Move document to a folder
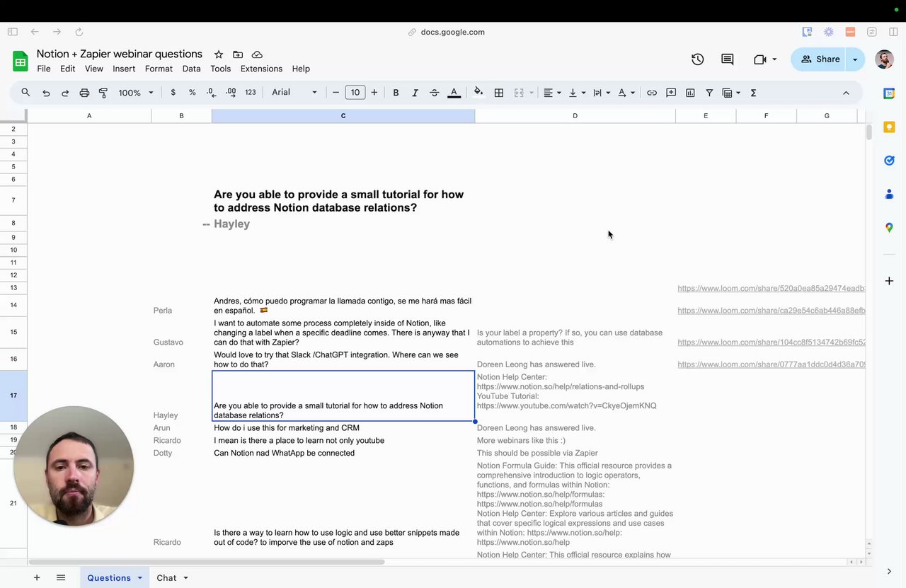Image resolution: width=906 pixels, height=588 pixels. pos(238,54)
